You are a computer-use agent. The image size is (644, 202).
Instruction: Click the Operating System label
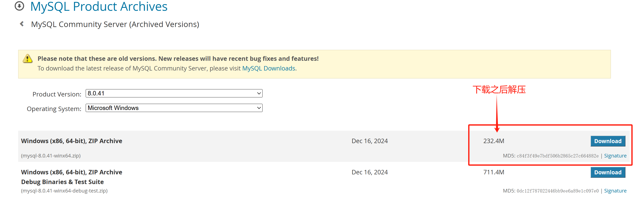coord(54,109)
